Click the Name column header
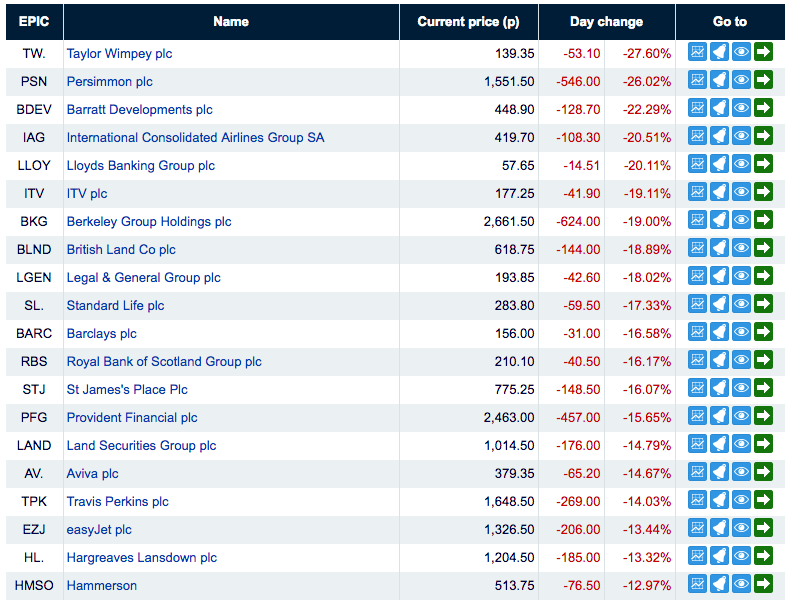 (x=231, y=22)
